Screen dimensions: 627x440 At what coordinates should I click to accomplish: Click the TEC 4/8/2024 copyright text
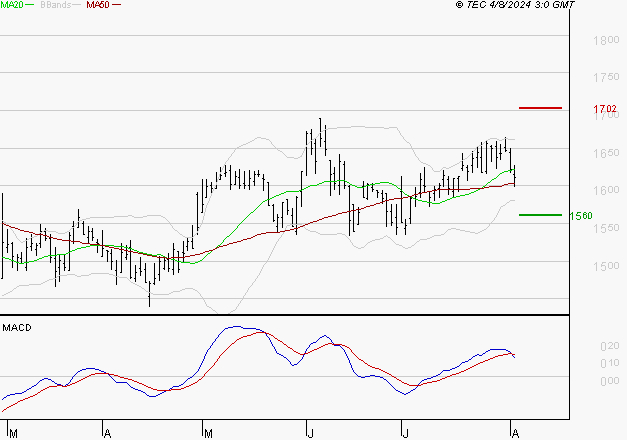[x=515, y=5]
